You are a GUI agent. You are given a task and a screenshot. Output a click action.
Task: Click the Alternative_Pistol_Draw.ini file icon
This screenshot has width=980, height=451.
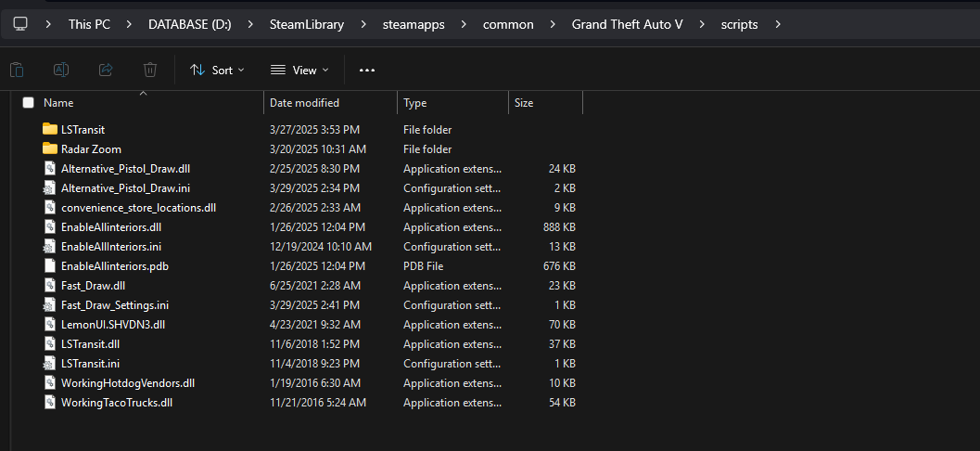click(x=50, y=187)
